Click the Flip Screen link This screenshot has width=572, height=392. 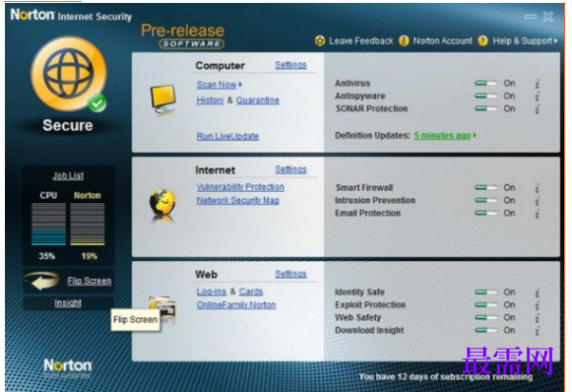pyautogui.click(x=90, y=281)
